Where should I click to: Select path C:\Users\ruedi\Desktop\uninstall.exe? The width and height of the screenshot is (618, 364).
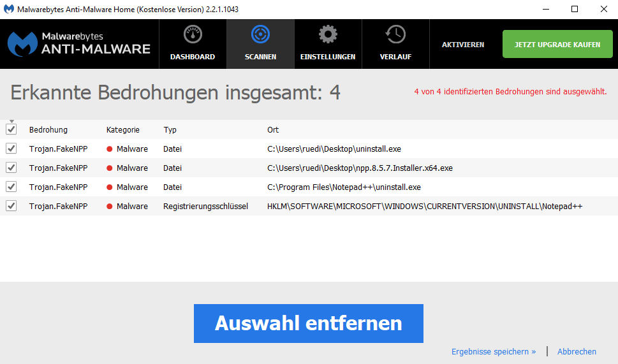click(x=334, y=149)
